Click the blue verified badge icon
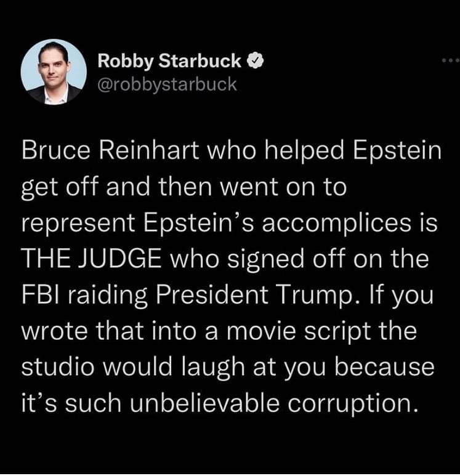 pos(254,62)
